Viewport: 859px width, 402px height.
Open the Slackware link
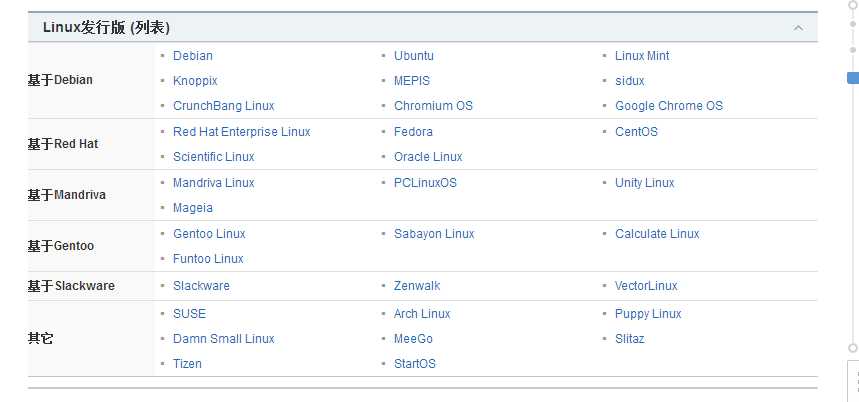click(x=201, y=286)
